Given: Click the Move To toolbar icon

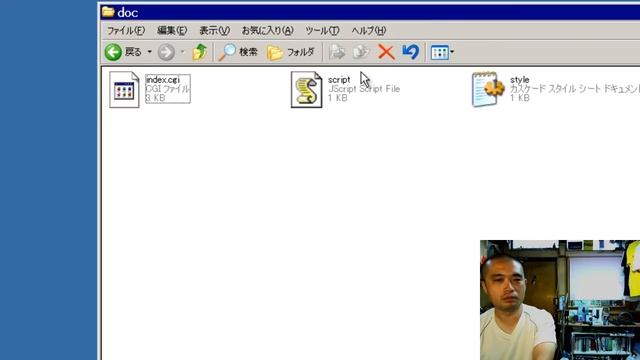Looking at the screenshot, I should coord(337,52).
